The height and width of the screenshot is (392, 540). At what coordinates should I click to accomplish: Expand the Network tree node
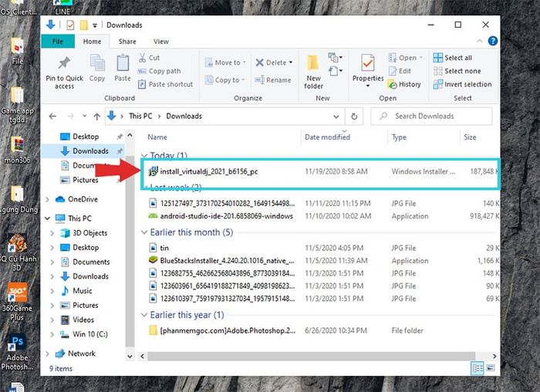click(x=48, y=353)
